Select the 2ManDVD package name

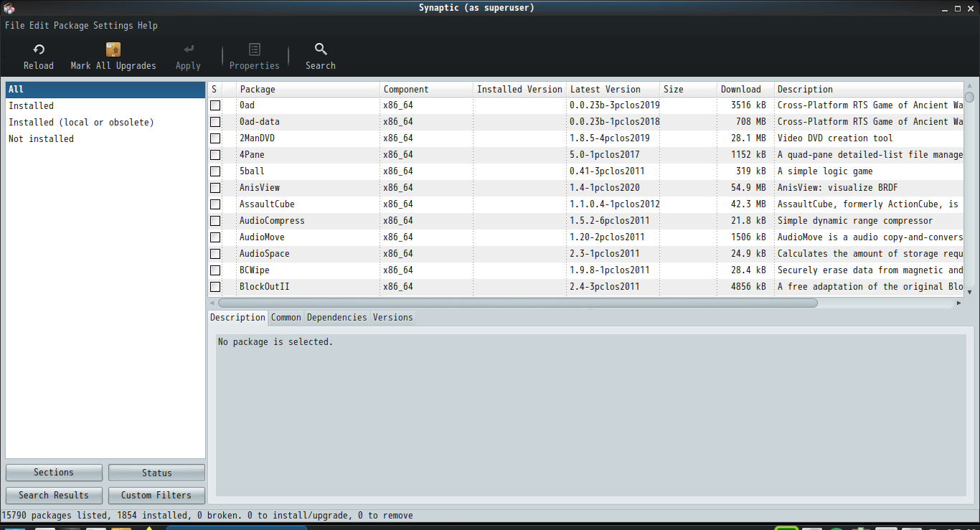point(257,138)
